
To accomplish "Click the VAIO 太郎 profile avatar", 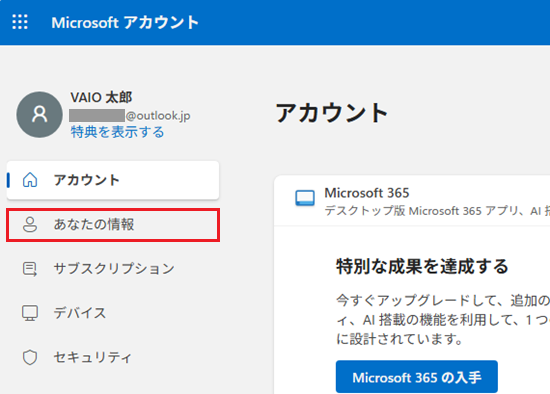I will point(40,115).
